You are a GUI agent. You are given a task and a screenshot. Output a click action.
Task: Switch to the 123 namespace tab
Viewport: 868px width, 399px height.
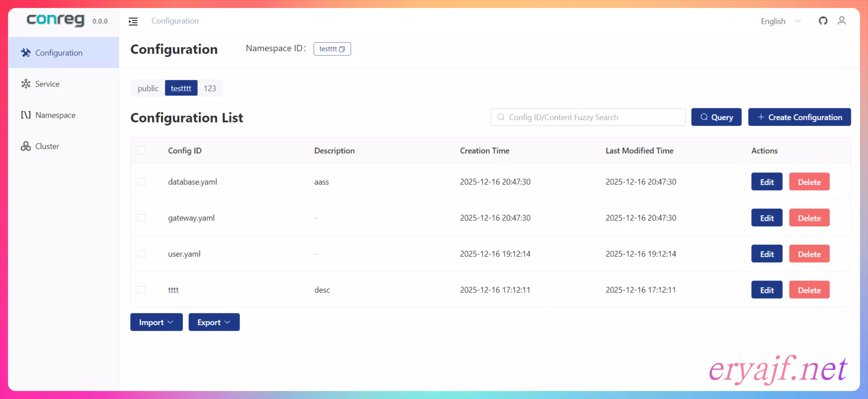pyautogui.click(x=210, y=88)
